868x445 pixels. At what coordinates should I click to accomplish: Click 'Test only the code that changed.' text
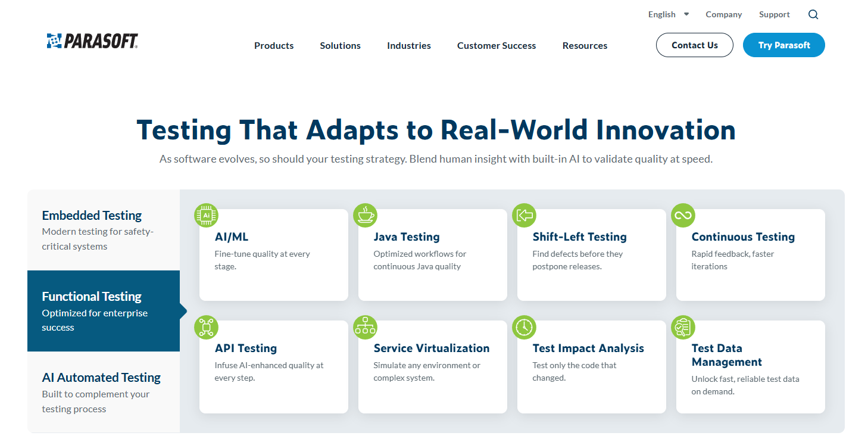click(574, 371)
